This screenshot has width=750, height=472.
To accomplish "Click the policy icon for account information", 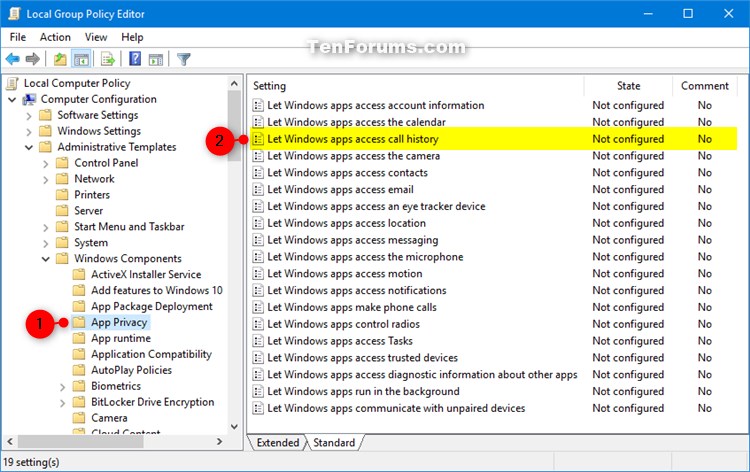I will (258, 105).
